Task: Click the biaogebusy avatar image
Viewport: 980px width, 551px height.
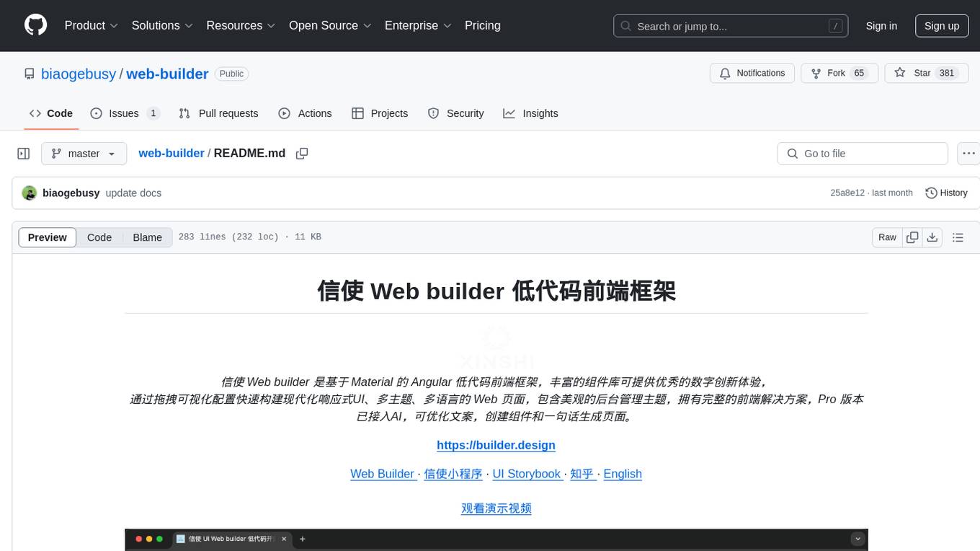Action: 30,193
